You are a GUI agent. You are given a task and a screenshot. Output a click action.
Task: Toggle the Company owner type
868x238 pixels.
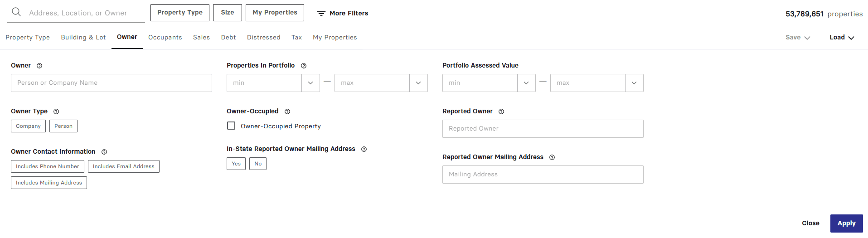tap(28, 126)
